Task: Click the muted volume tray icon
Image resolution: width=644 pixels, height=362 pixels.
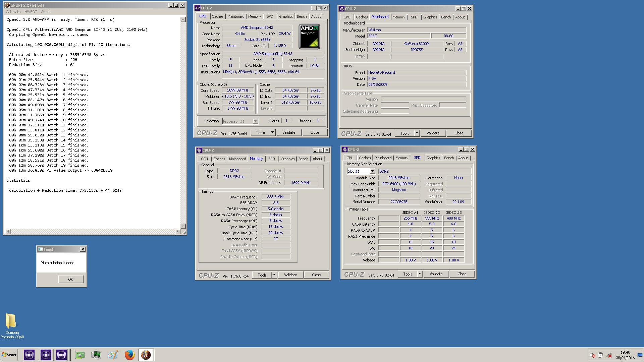Action: click(x=593, y=355)
